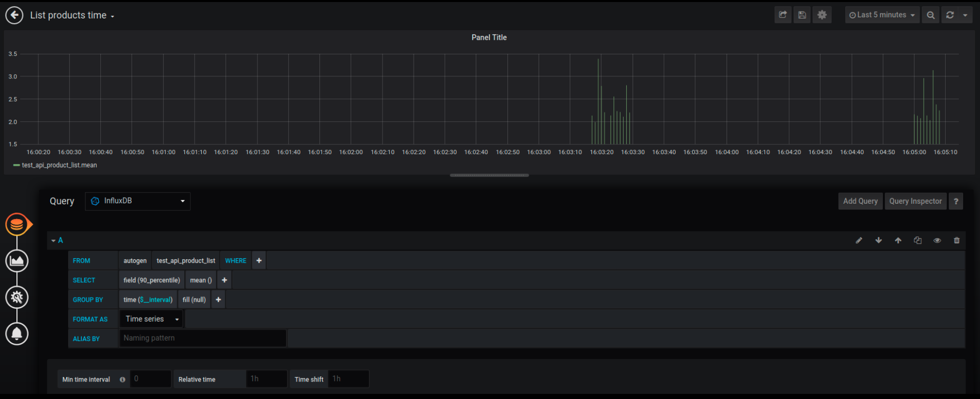Open the Last 5 minutes time picker

pos(882,15)
